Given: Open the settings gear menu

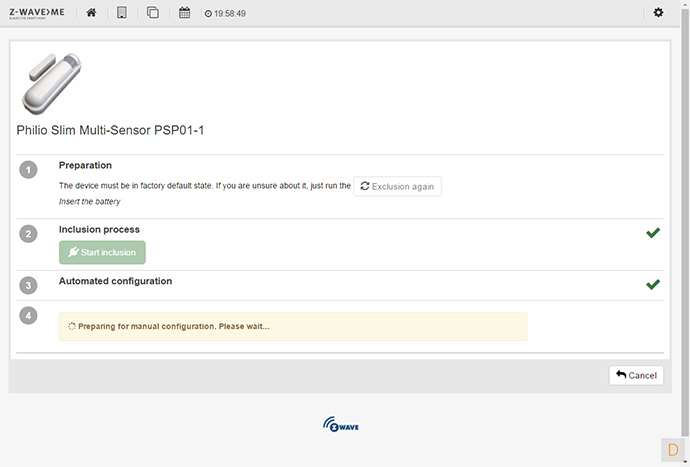Looking at the screenshot, I should tap(658, 12).
